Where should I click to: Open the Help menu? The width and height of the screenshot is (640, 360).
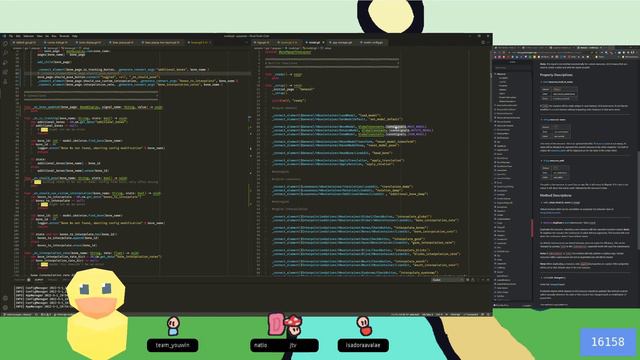click(x=75, y=36)
